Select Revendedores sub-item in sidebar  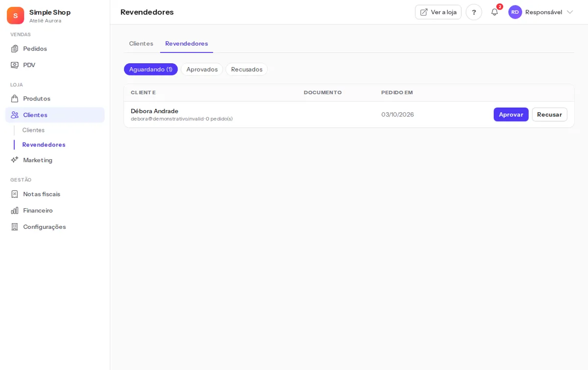(x=44, y=145)
